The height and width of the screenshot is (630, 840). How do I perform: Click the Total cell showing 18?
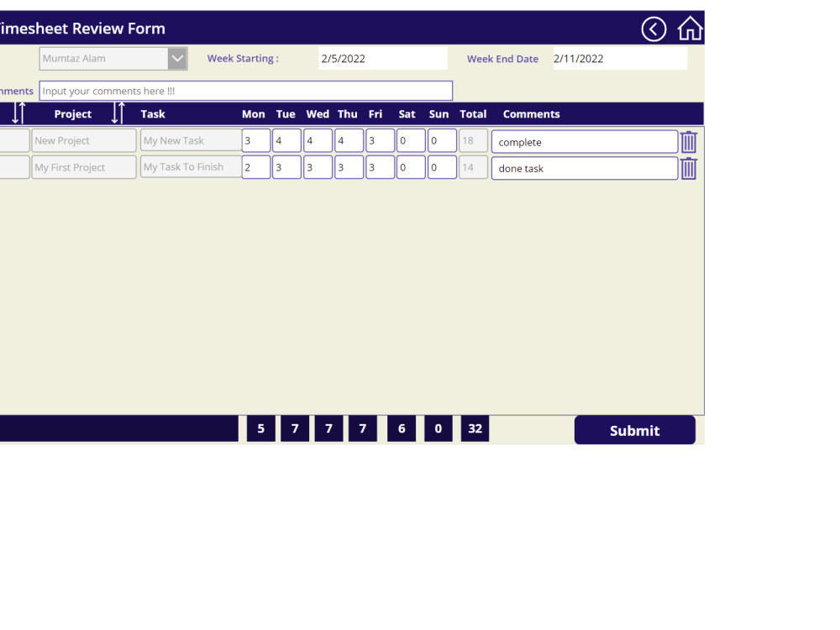(x=473, y=140)
